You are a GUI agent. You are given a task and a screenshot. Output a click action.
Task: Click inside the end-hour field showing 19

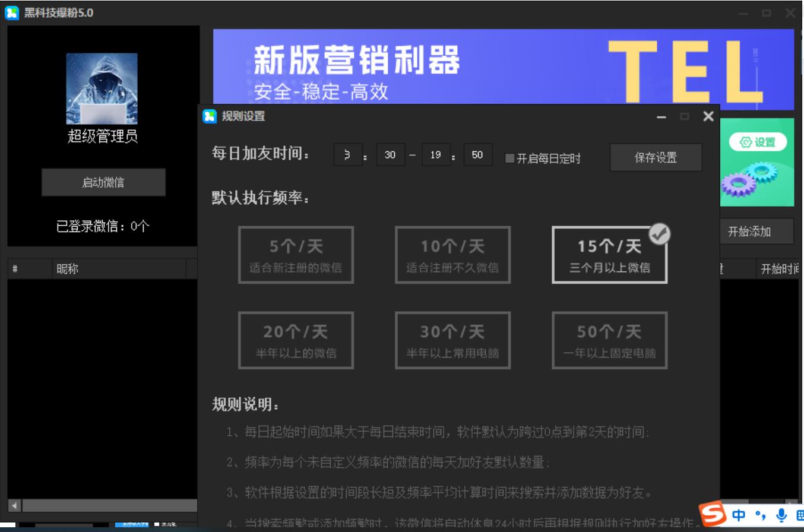pyautogui.click(x=436, y=155)
